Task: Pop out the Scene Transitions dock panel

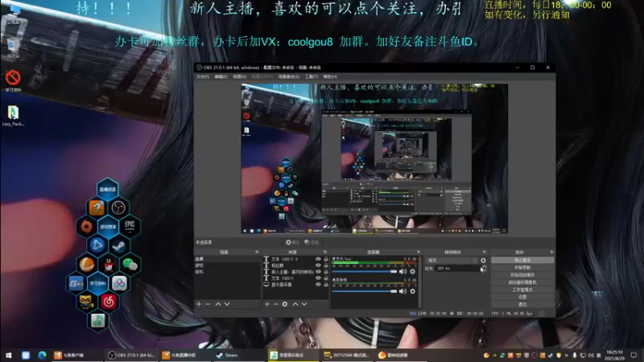Action: pyautogui.click(x=485, y=252)
